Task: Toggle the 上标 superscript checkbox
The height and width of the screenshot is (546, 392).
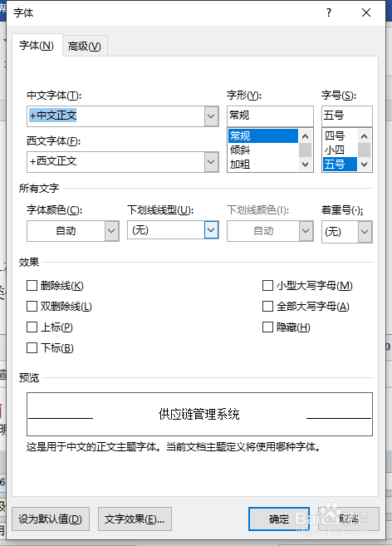Action: coord(32,327)
